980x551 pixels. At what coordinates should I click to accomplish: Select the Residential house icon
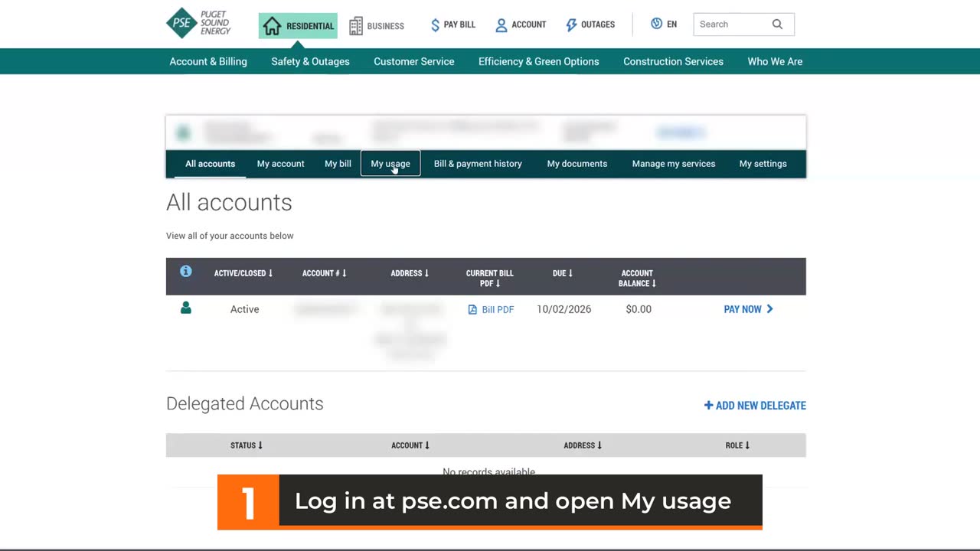tap(273, 26)
